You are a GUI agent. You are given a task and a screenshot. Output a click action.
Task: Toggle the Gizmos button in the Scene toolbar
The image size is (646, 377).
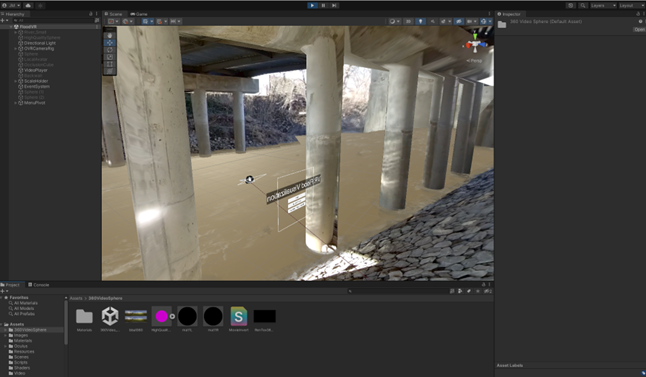[x=485, y=21]
